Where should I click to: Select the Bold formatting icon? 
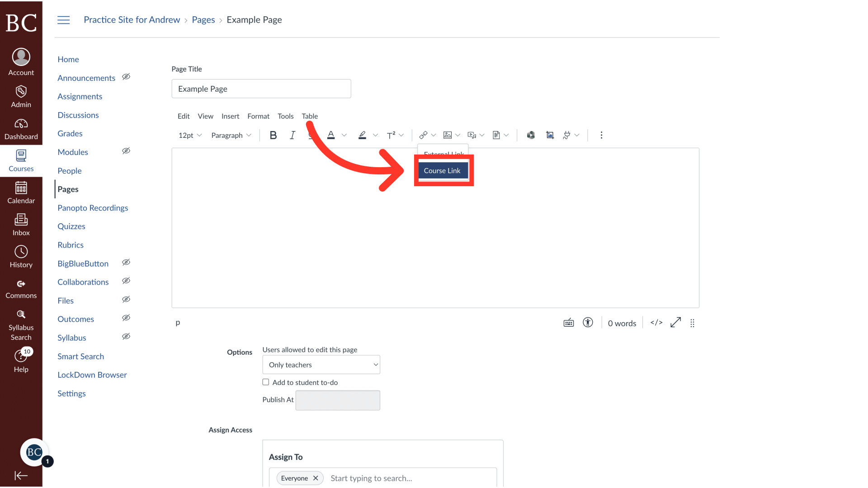pyautogui.click(x=273, y=135)
